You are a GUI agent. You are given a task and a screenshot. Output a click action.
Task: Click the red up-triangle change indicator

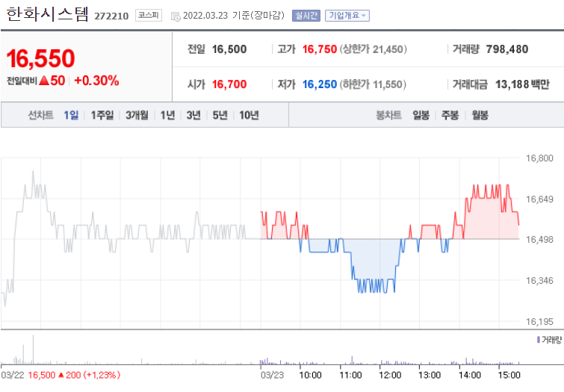(x=44, y=80)
